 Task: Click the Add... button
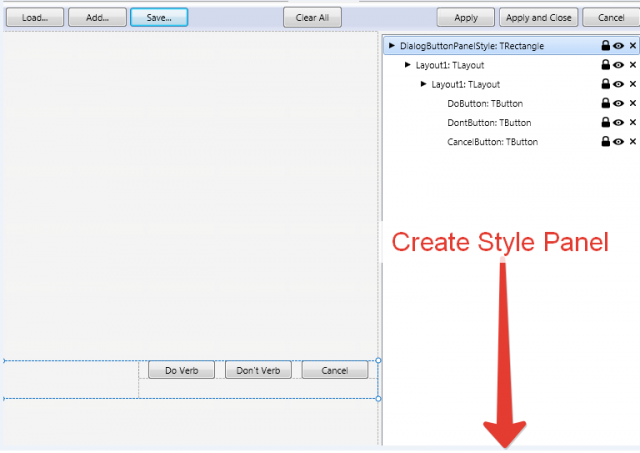coord(97,18)
